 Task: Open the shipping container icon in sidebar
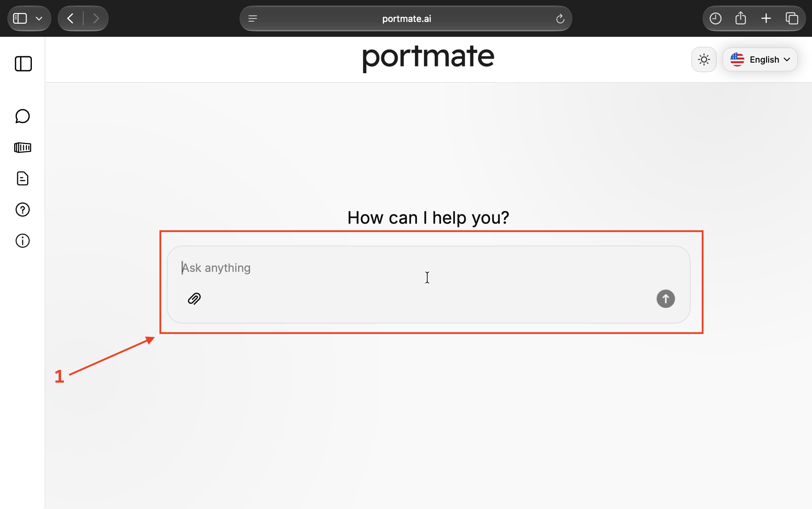(23, 147)
